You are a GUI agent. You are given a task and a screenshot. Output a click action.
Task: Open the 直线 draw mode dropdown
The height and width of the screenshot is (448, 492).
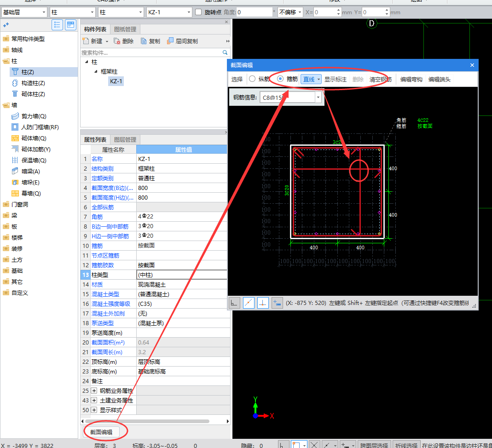318,79
